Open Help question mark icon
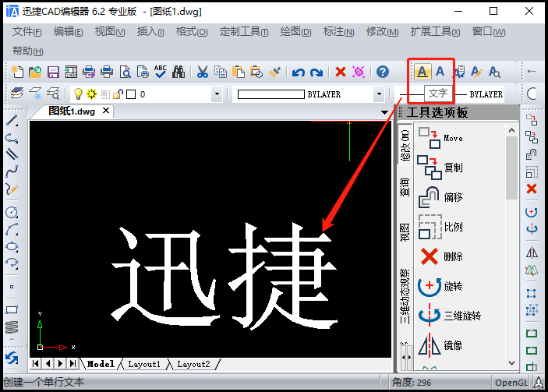This screenshot has width=548, height=392. (383, 72)
